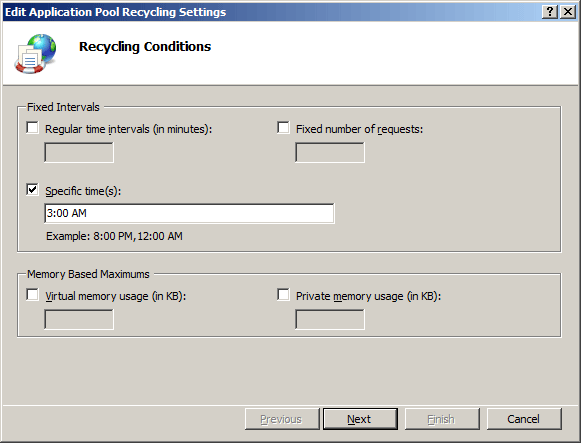The height and width of the screenshot is (443, 581).
Task: Go back with the Previous button
Action: (282, 419)
